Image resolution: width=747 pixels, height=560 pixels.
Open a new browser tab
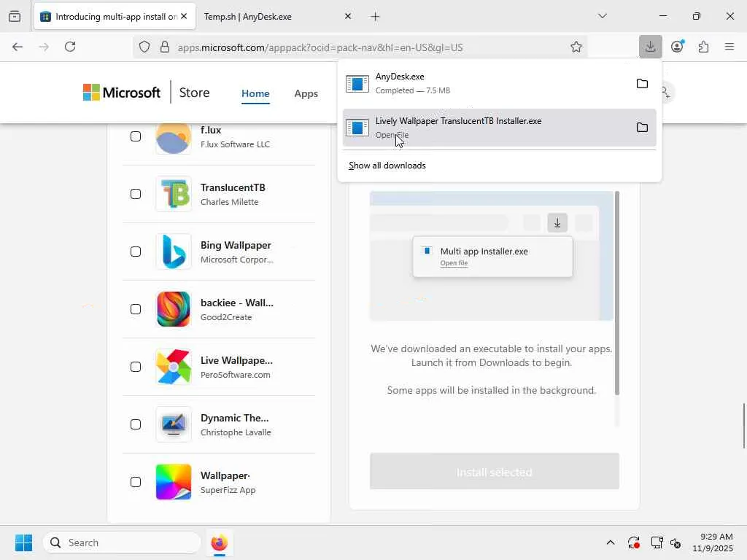point(375,17)
